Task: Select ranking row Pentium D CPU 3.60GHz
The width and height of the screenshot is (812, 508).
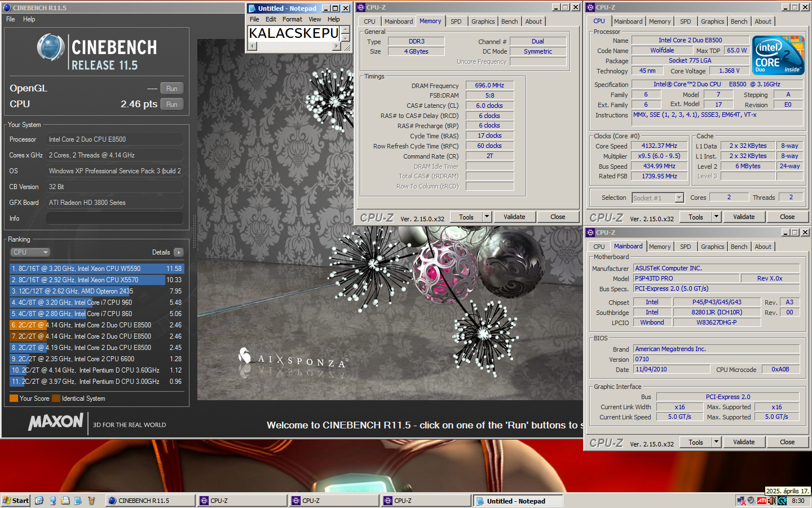Action: pos(97,370)
